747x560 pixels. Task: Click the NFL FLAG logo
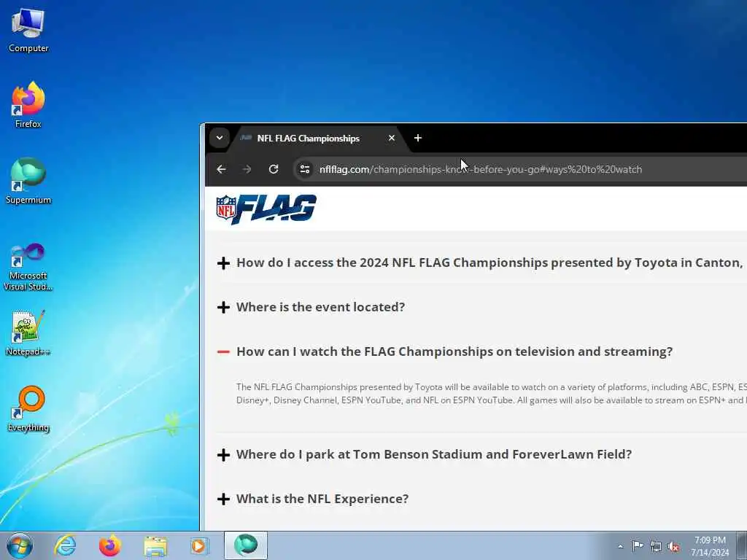point(266,209)
